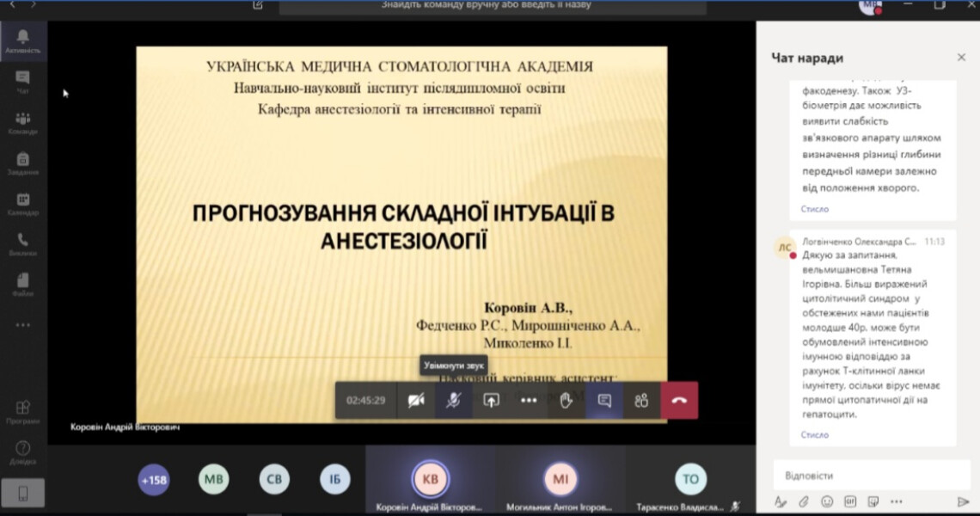The image size is (980, 516).
Task: Open Calendar in the left sidebar
Action: [x=22, y=204]
